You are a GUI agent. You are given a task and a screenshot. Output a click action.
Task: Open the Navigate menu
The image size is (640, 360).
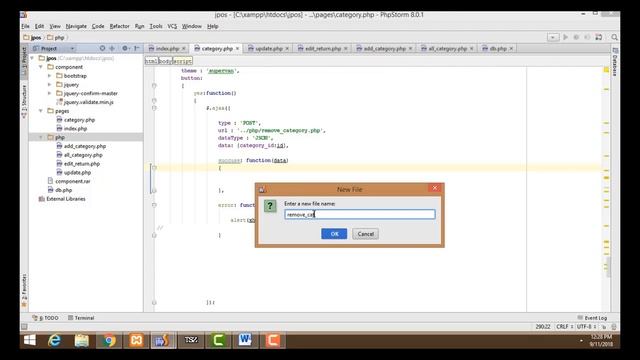[76, 26]
